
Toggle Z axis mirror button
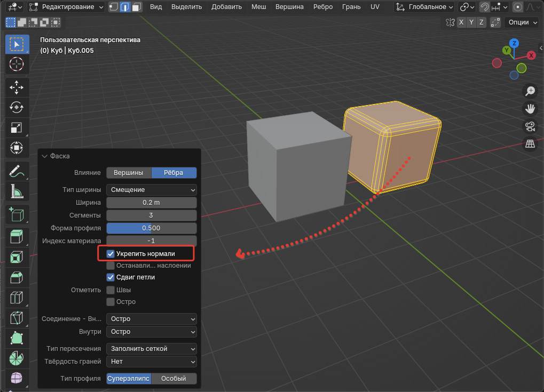pyautogui.click(x=481, y=22)
